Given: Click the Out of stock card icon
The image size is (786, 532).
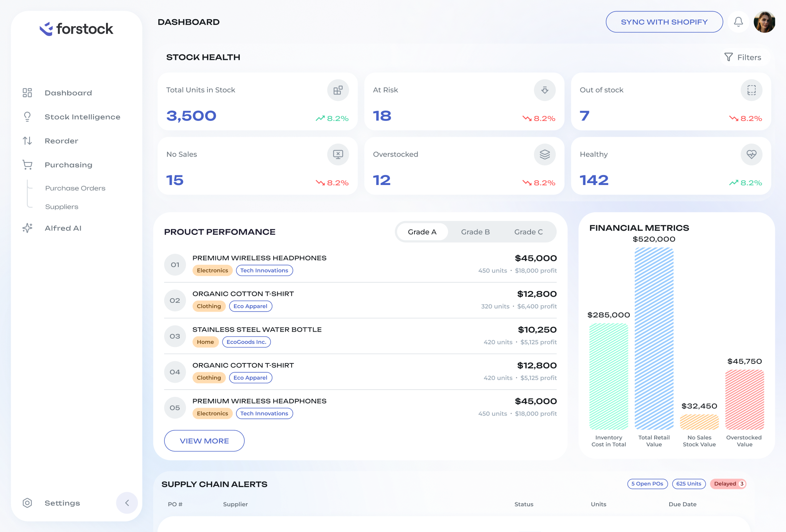Looking at the screenshot, I should (751, 90).
